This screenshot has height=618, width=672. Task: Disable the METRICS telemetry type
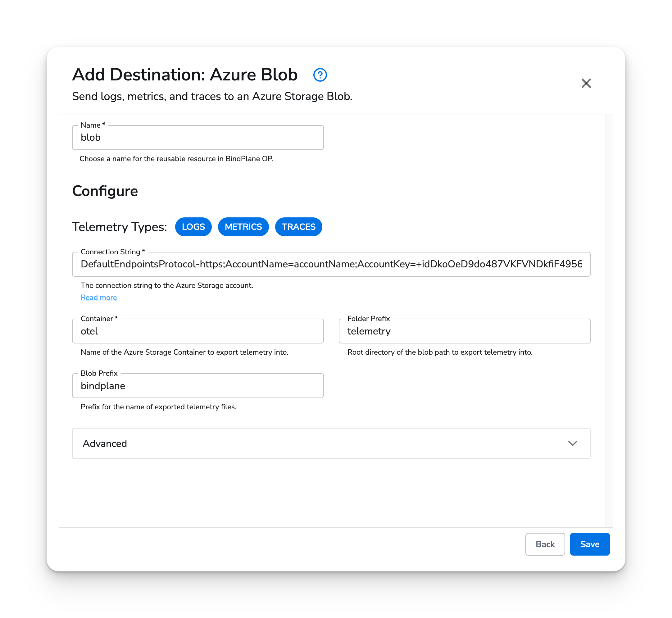(243, 227)
